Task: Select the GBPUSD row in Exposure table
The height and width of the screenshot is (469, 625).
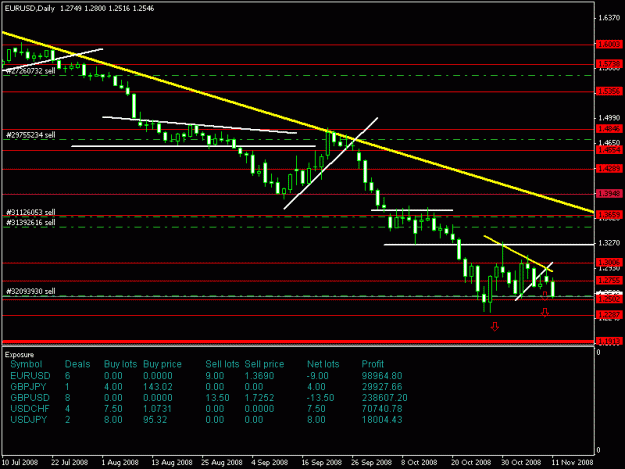Action: click(x=209, y=398)
